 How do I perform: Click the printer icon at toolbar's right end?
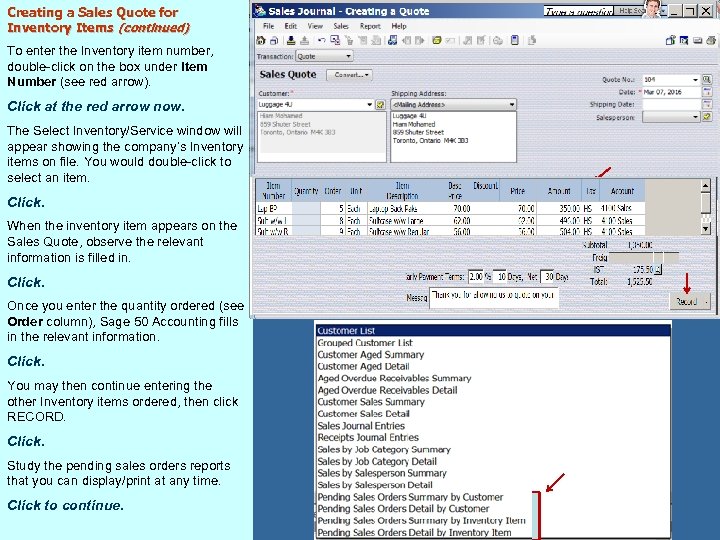pos(711,40)
